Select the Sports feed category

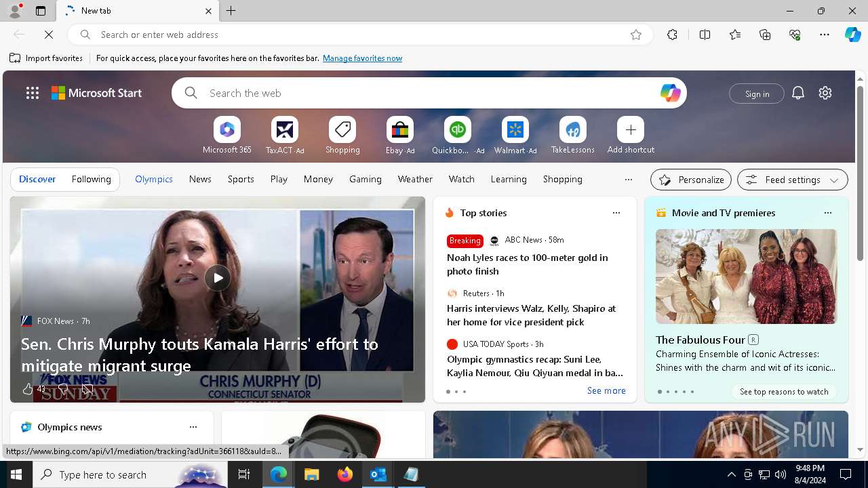241,179
